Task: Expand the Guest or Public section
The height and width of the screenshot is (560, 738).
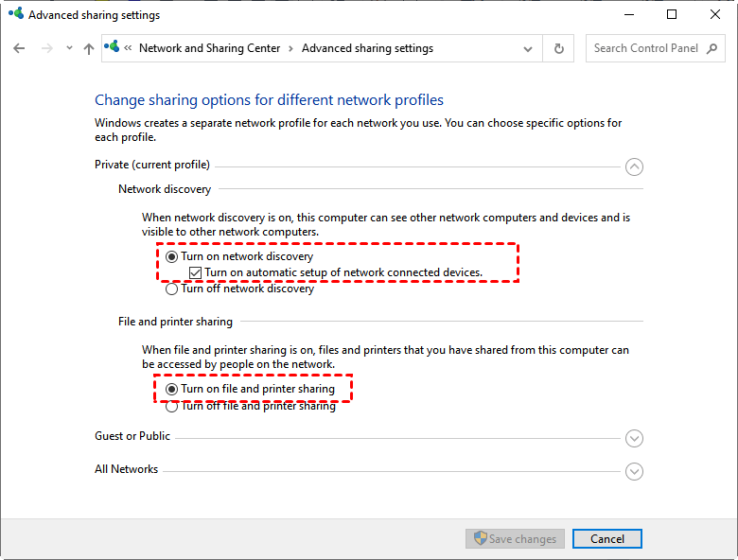Action: pos(634,438)
